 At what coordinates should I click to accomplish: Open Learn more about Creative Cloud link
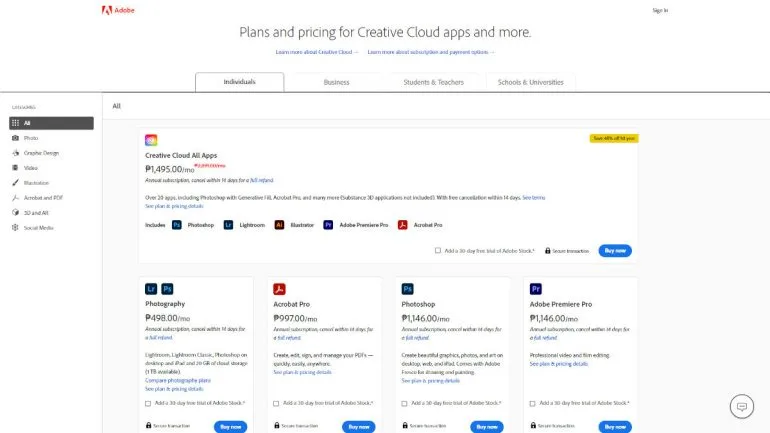pyautogui.click(x=317, y=52)
